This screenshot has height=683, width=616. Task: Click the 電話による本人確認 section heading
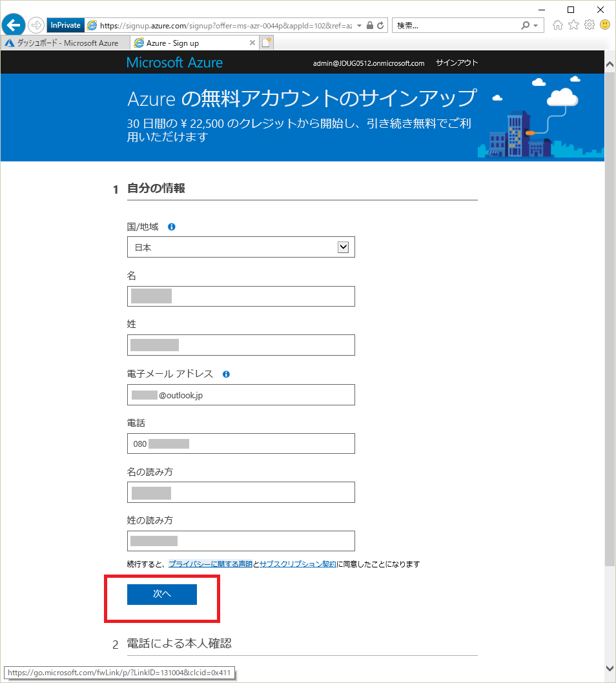pyautogui.click(x=179, y=644)
